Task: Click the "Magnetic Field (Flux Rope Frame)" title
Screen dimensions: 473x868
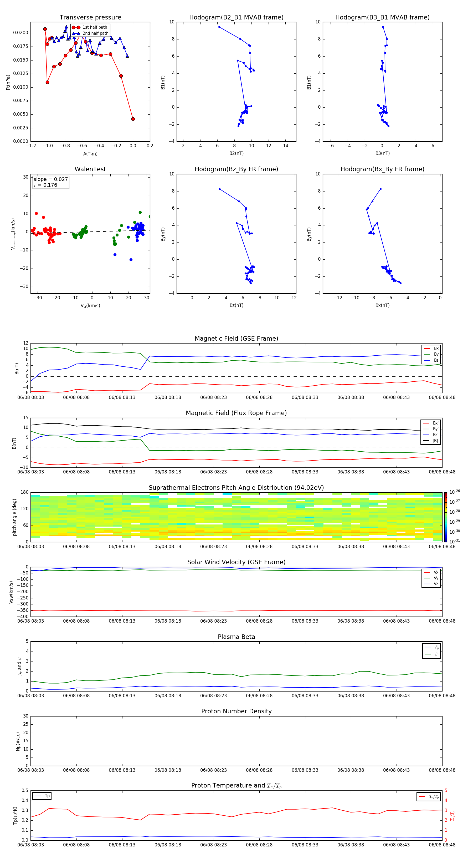Action: 236,413
